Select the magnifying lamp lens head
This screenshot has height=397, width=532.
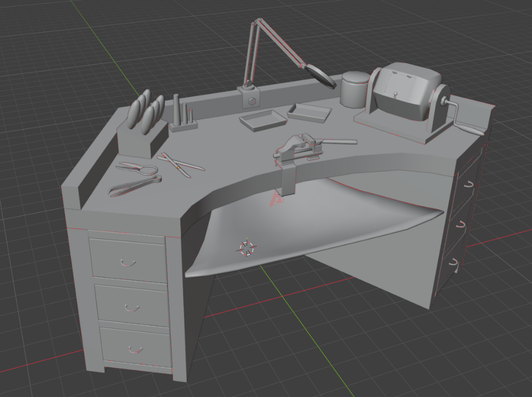click(x=321, y=76)
